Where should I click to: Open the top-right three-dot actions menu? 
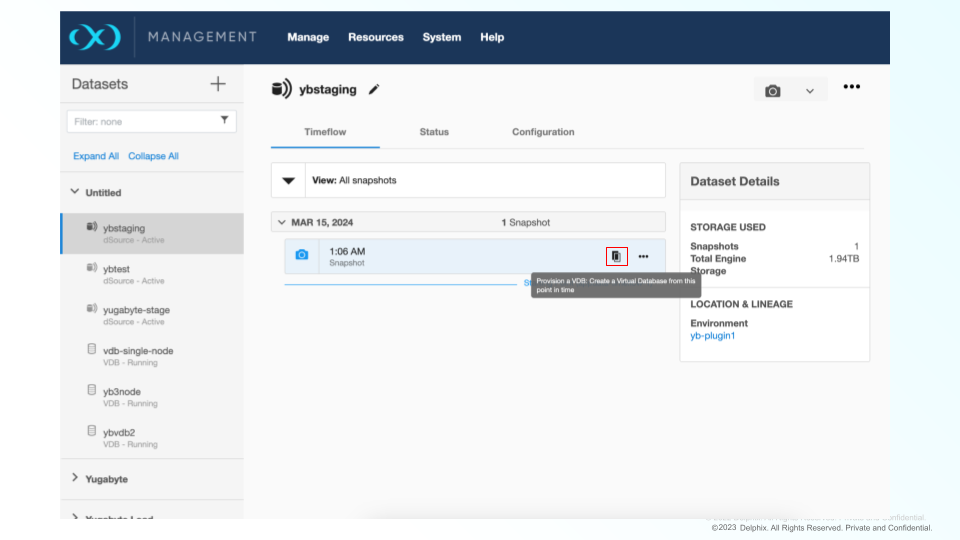pyautogui.click(x=851, y=87)
